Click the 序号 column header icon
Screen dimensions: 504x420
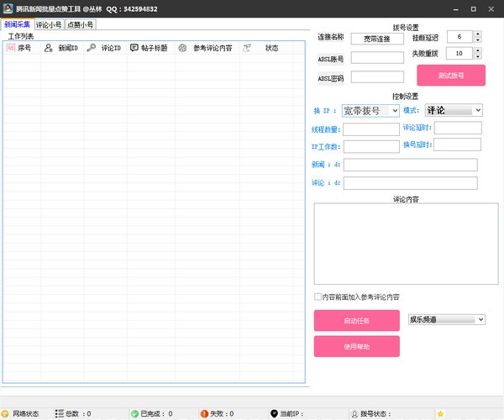click(x=10, y=49)
